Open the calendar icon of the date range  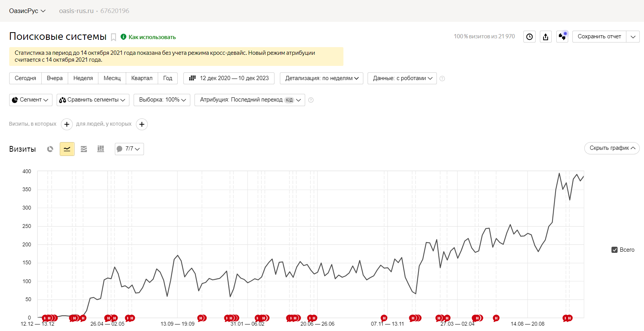tap(192, 78)
